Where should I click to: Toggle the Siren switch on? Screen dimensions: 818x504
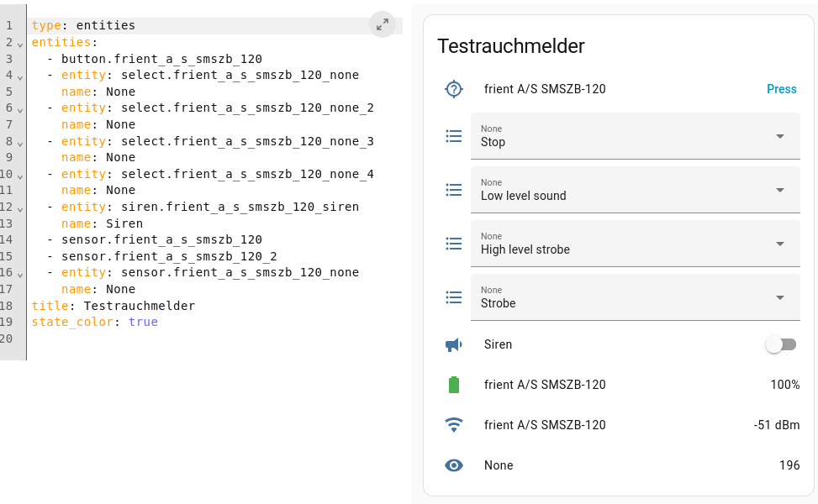click(x=781, y=344)
